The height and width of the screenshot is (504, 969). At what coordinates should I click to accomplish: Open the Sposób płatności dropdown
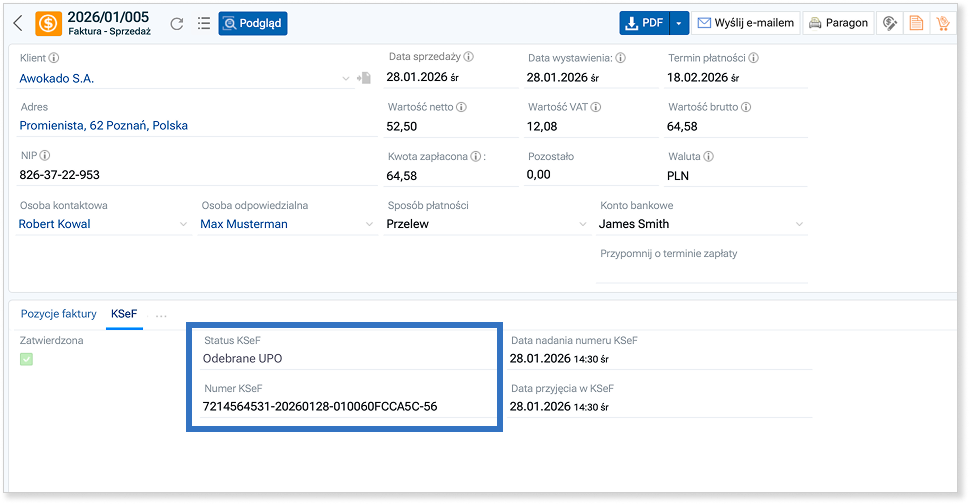pos(583,225)
